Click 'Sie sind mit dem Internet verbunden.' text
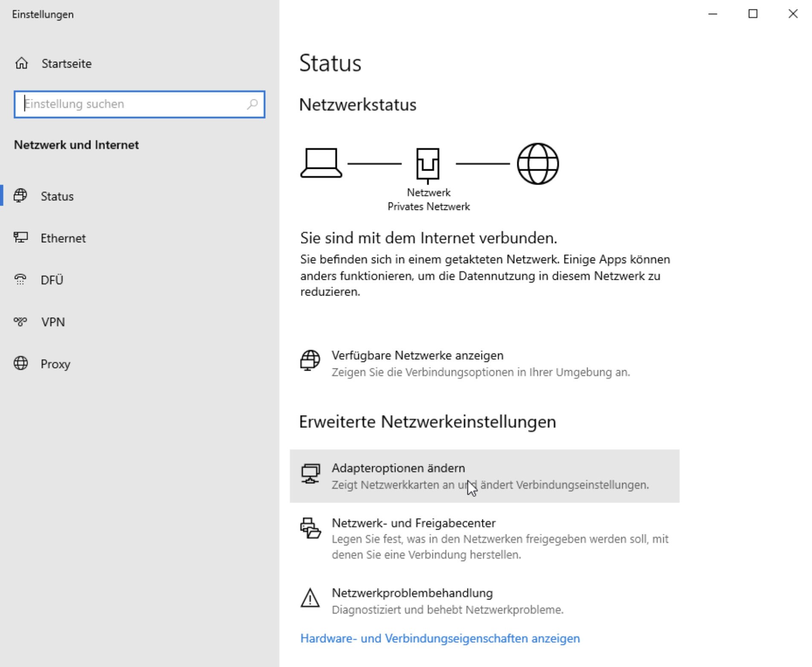812x667 pixels. click(429, 238)
